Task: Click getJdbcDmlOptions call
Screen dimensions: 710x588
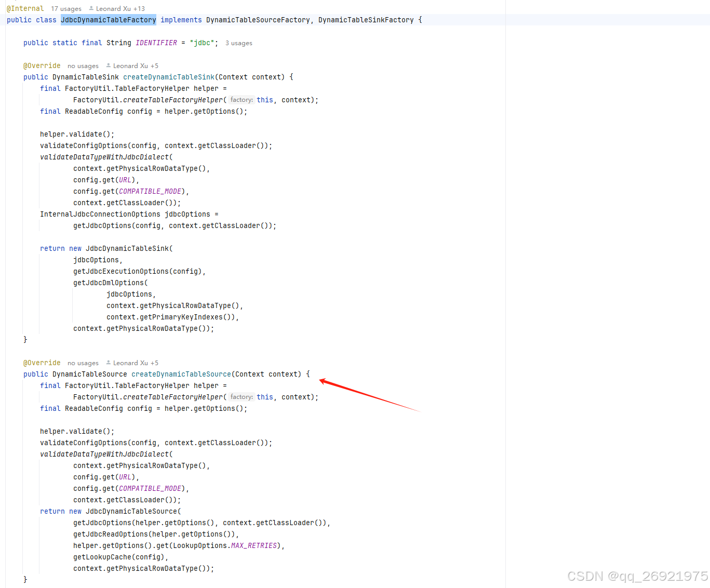Action: 109,283
